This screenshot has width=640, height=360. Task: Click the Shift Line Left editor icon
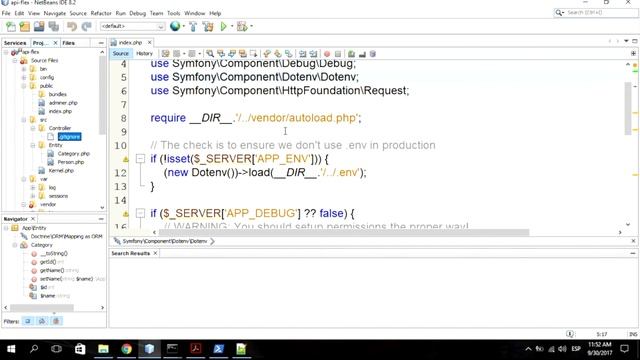[x=302, y=53]
